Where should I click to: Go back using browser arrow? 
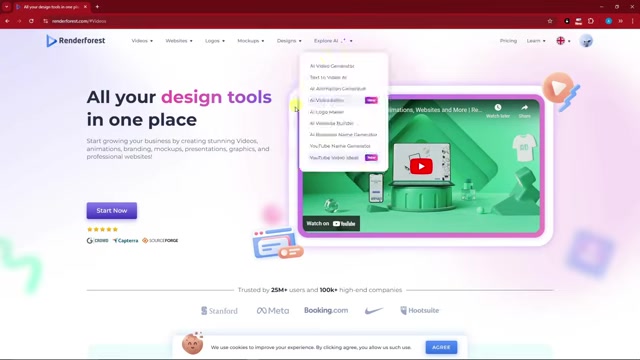[7, 21]
